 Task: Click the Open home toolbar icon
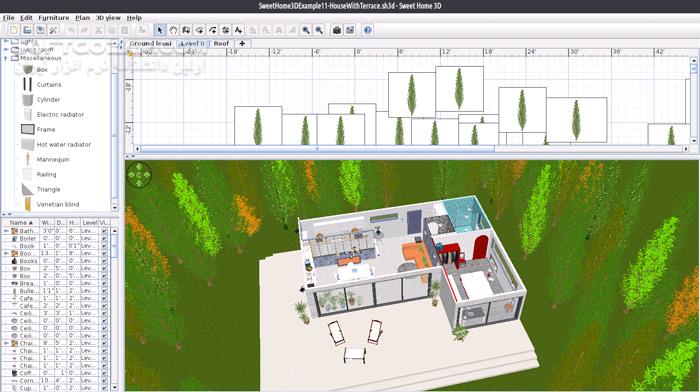click(x=27, y=30)
